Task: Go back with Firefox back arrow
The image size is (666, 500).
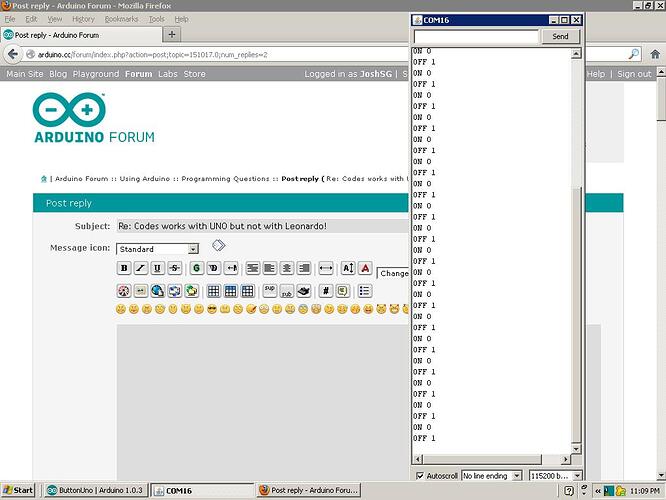Action: pos(13,54)
